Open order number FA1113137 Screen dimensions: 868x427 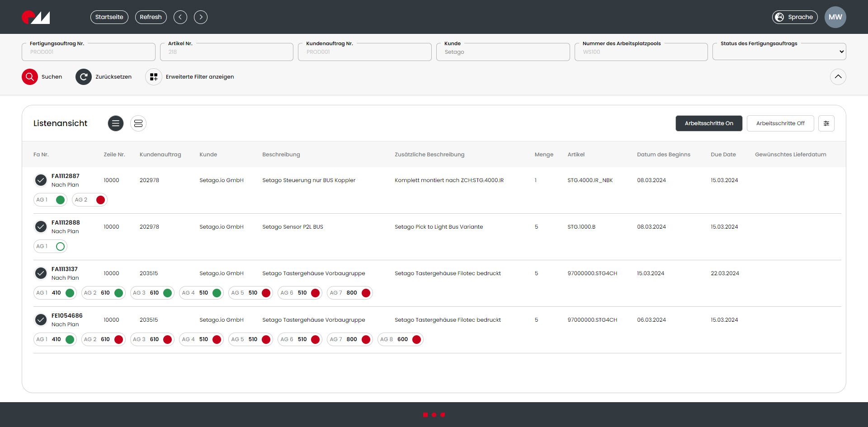(65, 269)
